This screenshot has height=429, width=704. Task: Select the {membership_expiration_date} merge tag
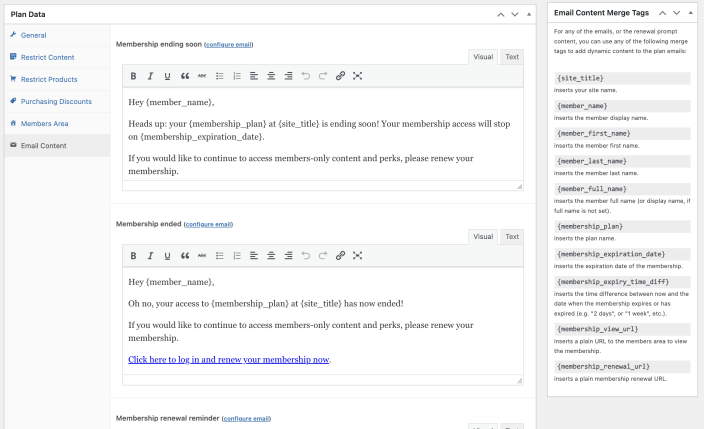click(x=622, y=254)
